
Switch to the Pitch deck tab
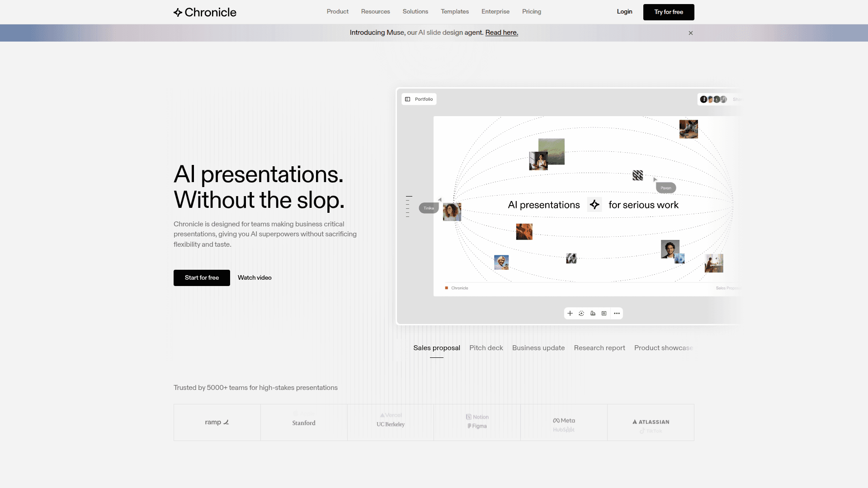486,347
